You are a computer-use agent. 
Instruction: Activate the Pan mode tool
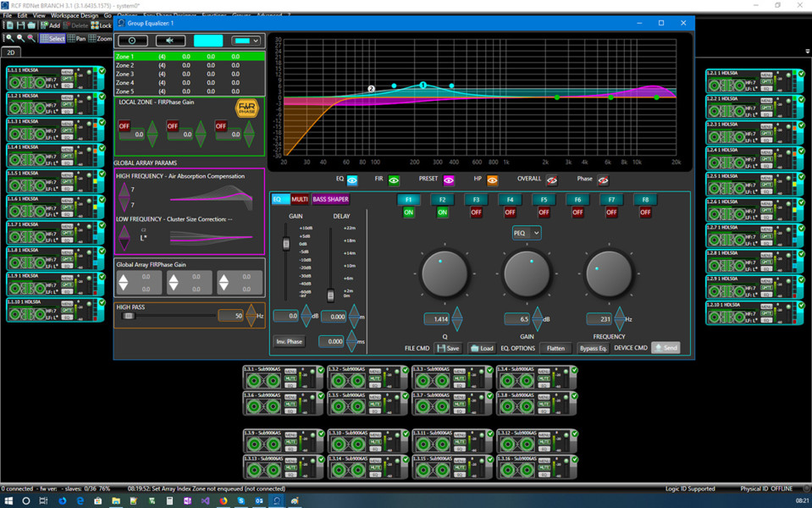click(77, 38)
